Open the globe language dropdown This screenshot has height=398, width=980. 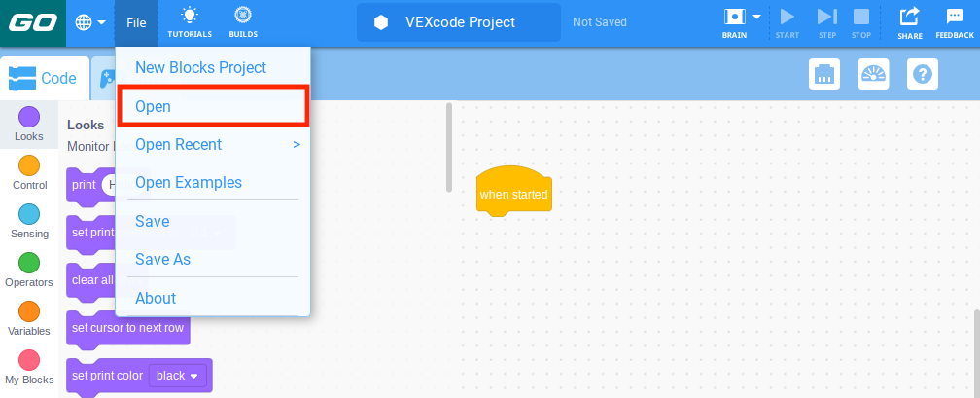(x=90, y=21)
